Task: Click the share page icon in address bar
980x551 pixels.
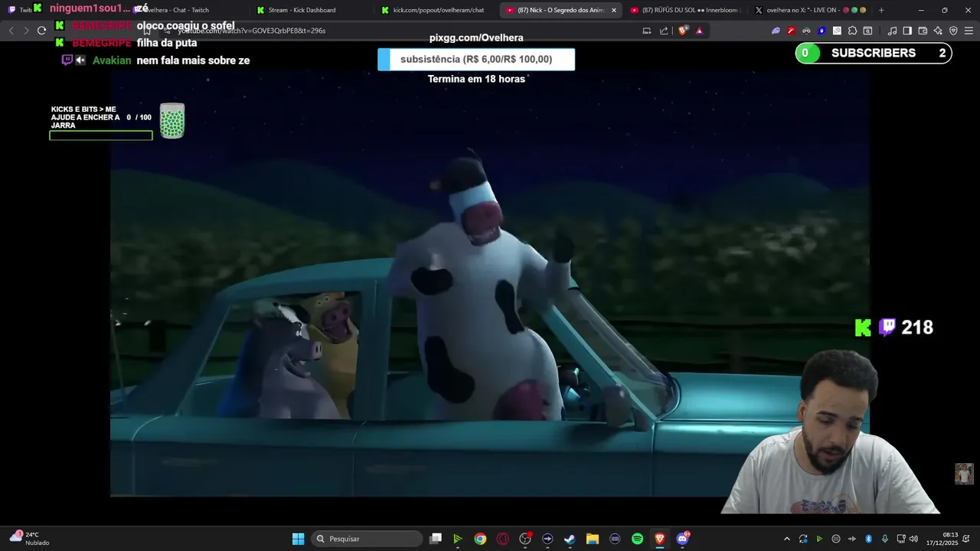Action: [664, 31]
